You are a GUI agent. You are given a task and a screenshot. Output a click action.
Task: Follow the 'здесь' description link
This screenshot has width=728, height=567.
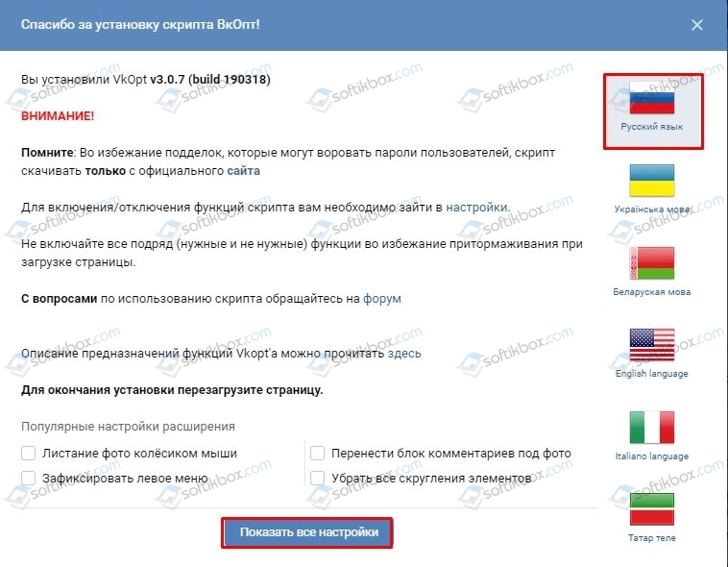pyautogui.click(x=404, y=354)
